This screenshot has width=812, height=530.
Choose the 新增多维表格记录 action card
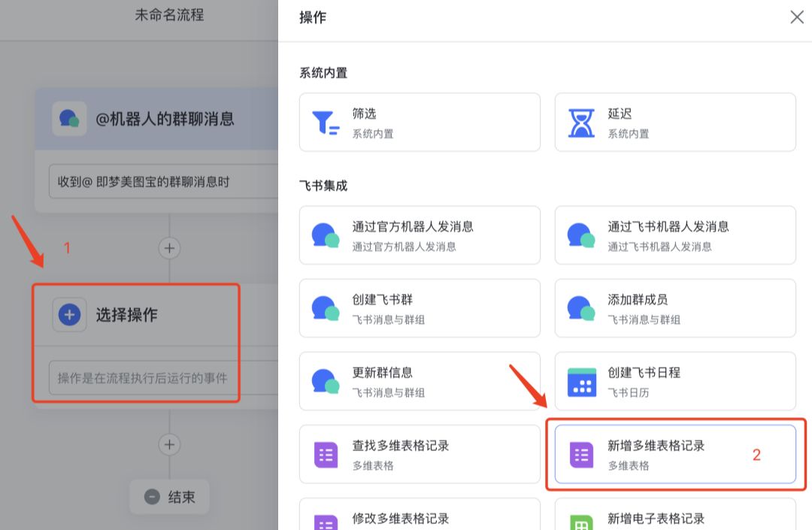(674, 454)
